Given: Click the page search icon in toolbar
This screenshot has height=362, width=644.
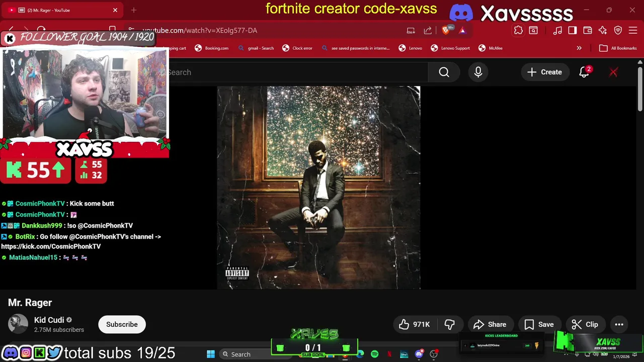Looking at the screenshot, I should tap(533, 30).
